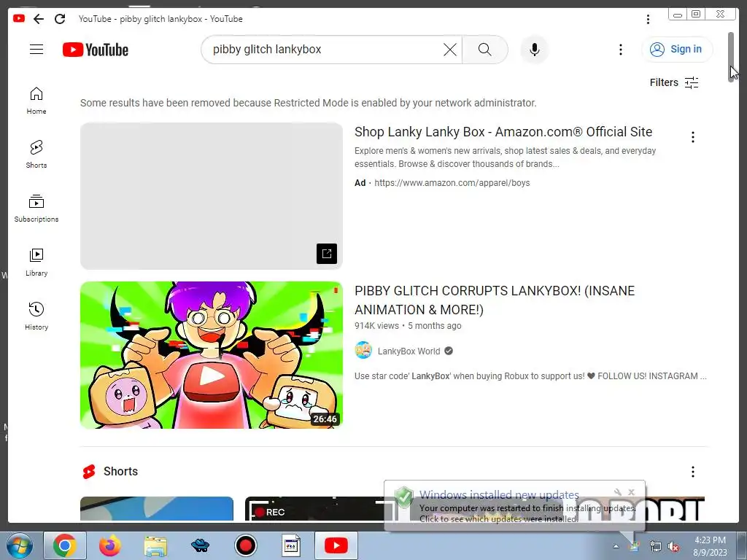Image resolution: width=747 pixels, height=560 pixels.
Task: Open the first Shorts thumbnail
Action: point(157,508)
